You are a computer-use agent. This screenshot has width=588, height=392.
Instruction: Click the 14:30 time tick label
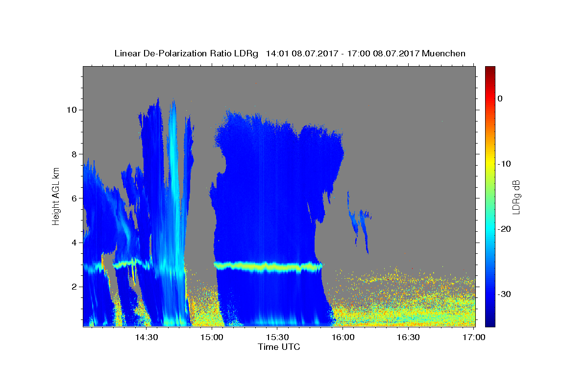click(146, 338)
